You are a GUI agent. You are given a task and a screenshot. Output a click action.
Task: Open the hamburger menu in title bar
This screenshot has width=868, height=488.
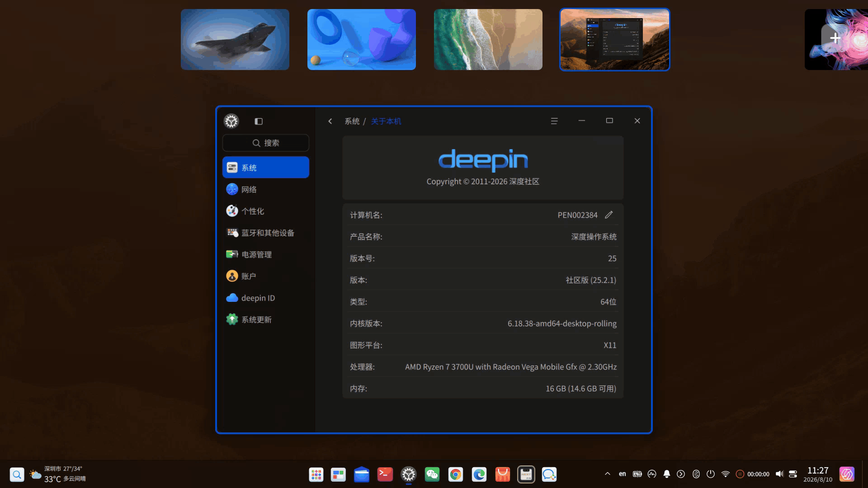pos(554,121)
